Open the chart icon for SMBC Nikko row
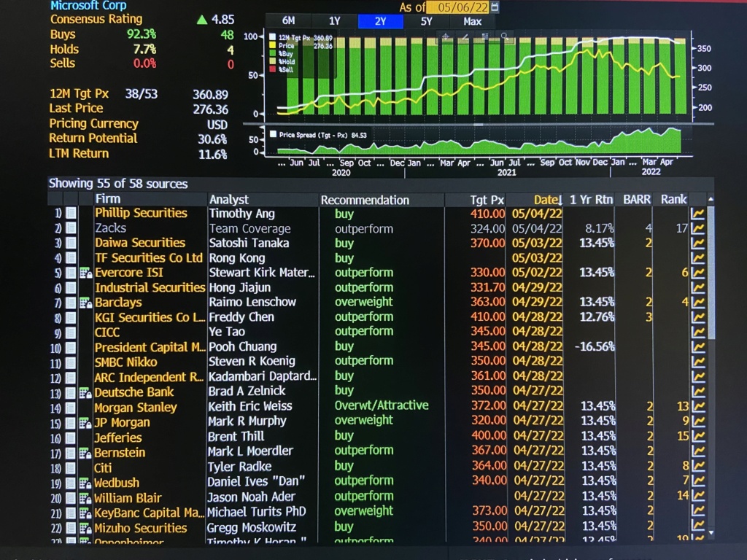The width and height of the screenshot is (747, 560). tap(697, 362)
